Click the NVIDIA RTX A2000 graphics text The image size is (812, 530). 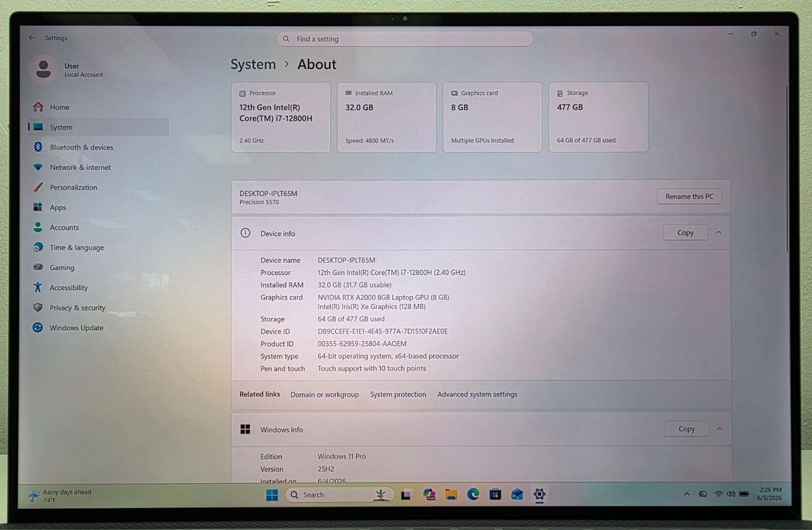pos(383,298)
